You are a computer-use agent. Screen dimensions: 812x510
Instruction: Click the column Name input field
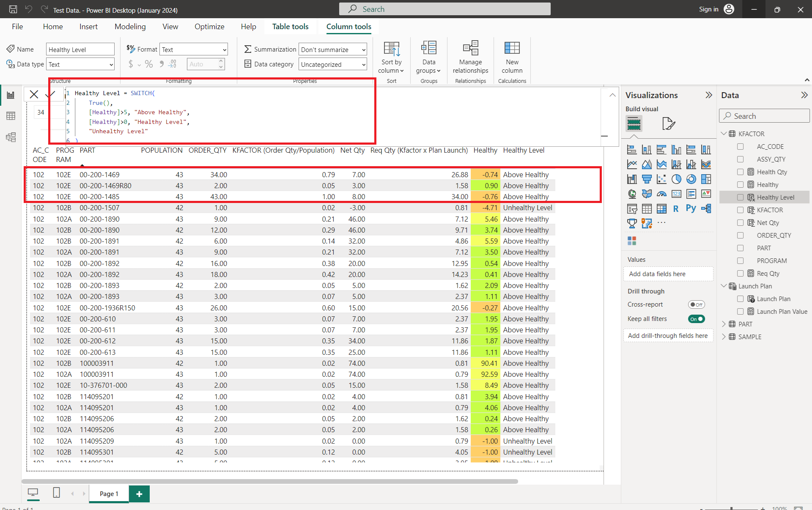pyautogui.click(x=80, y=49)
